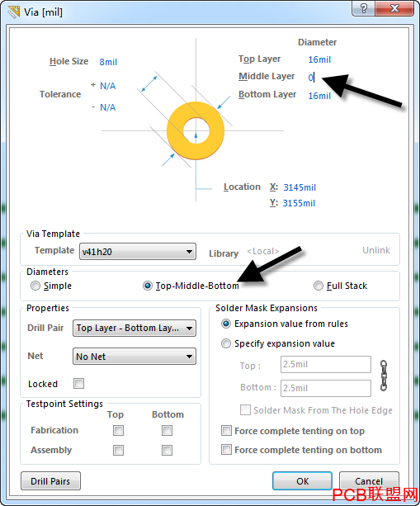420x506 pixels.
Task: Click the Hole Size 8mil value
Action: tap(108, 62)
